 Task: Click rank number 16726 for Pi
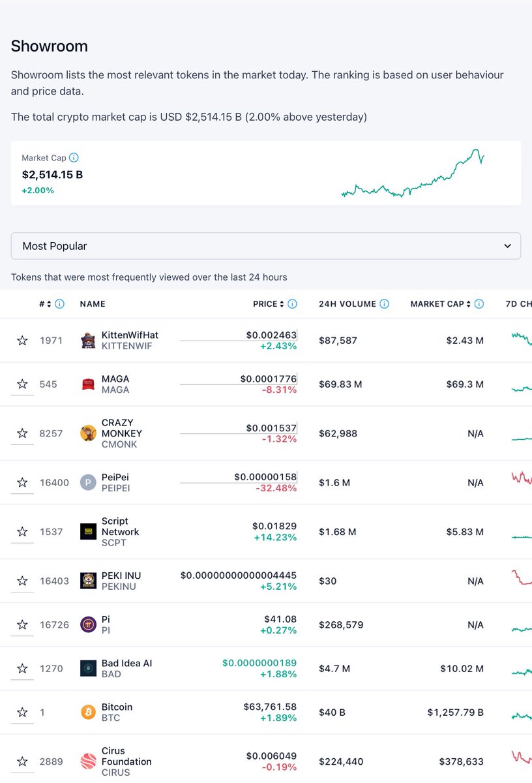tap(54, 624)
